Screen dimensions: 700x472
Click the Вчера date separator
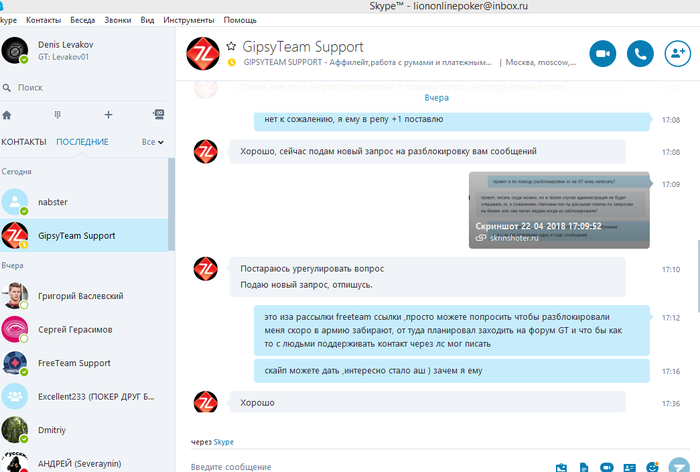(436, 98)
